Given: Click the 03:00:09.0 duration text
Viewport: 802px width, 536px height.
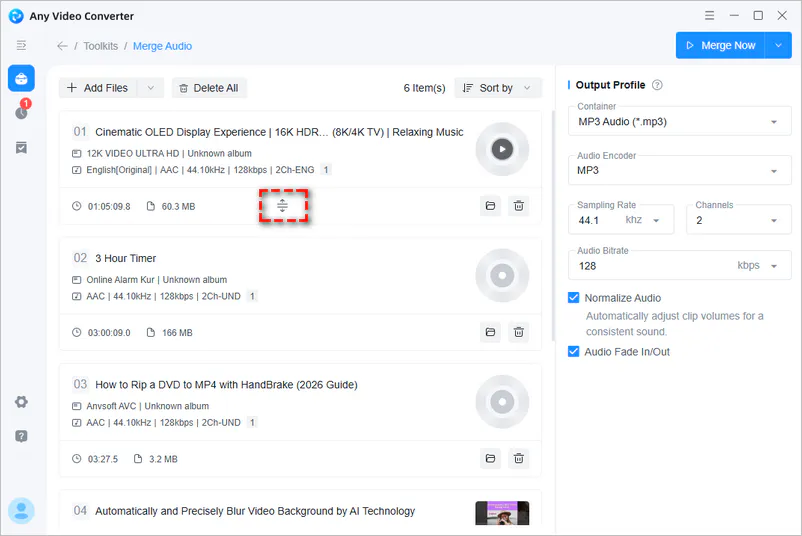Looking at the screenshot, I should [x=109, y=333].
